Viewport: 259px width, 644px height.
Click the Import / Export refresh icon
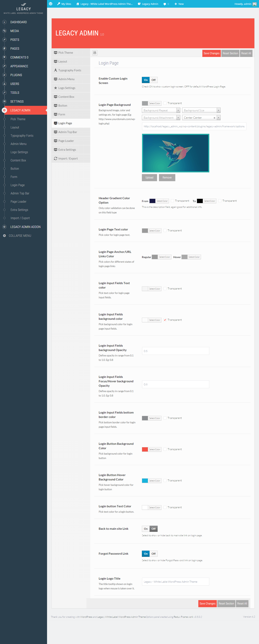[55, 159]
